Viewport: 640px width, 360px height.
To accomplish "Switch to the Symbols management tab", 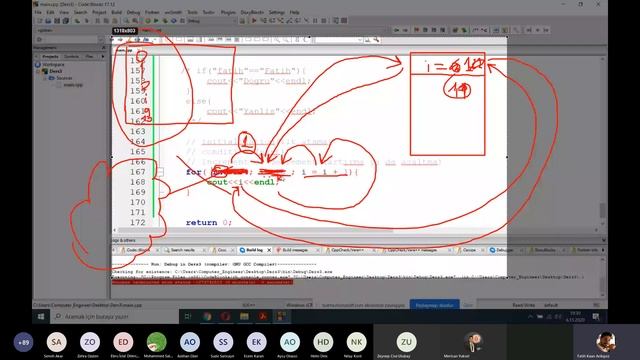I will (71, 56).
